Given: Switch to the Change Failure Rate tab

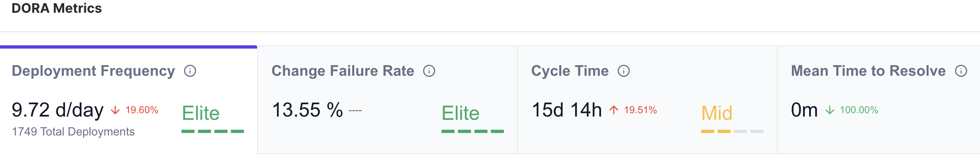Looking at the screenshot, I should (x=388, y=100).
